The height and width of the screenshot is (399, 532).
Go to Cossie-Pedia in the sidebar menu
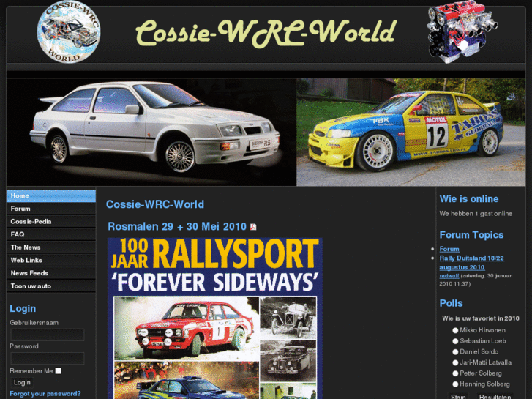pyautogui.click(x=51, y=222)
